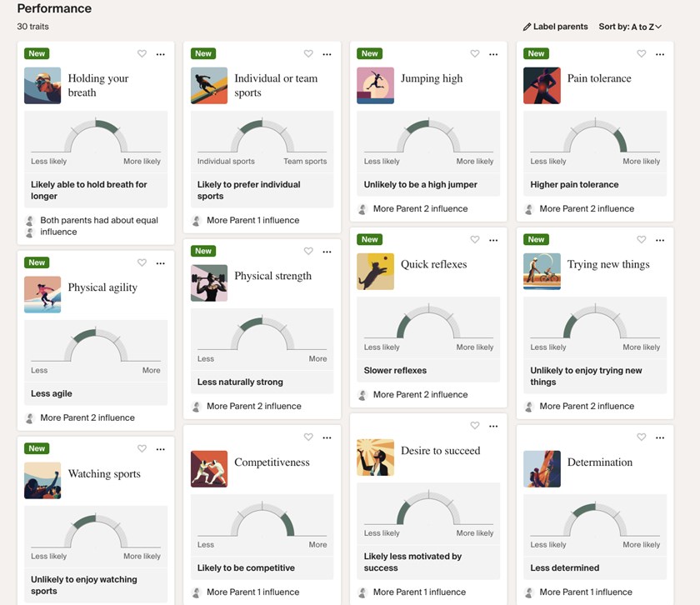Favorite the Holding your breath trait

[x=142, y=54]
